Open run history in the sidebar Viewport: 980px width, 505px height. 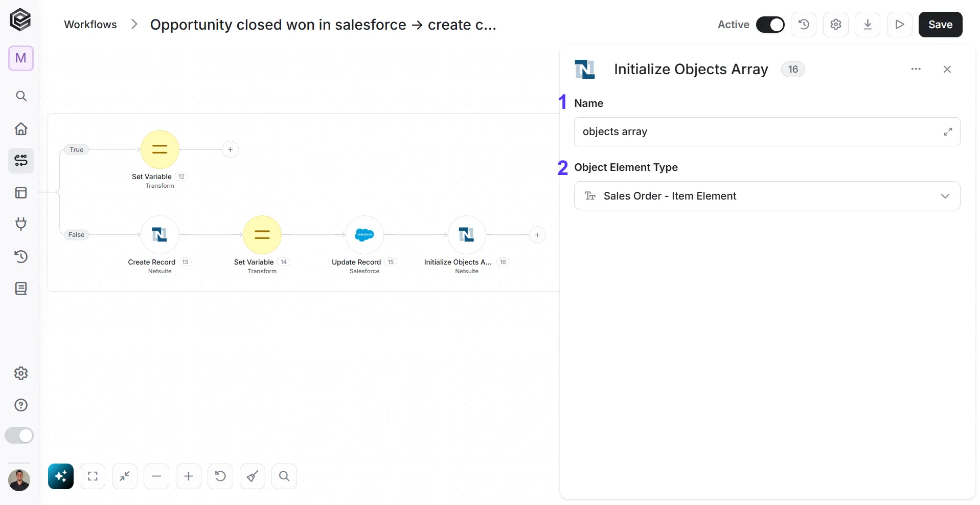point(21,256)
